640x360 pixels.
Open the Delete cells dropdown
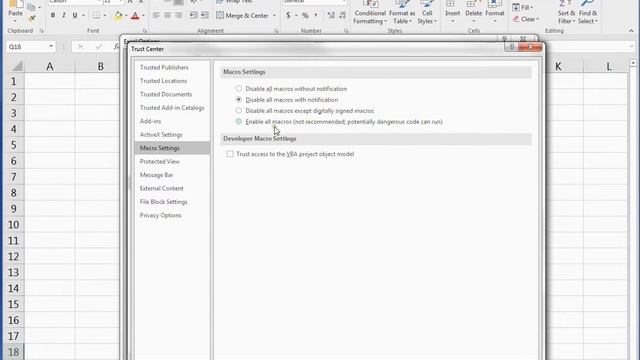(x=473, y=13)
